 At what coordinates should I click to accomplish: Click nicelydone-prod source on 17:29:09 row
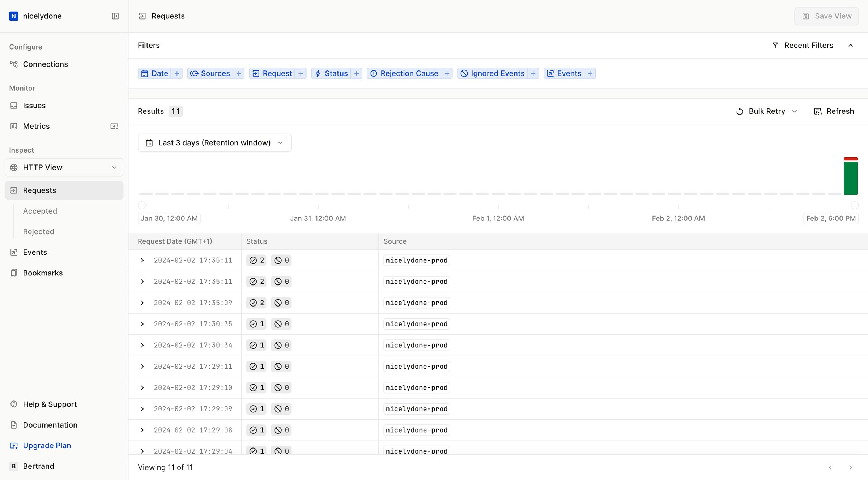tap(417, 409)
